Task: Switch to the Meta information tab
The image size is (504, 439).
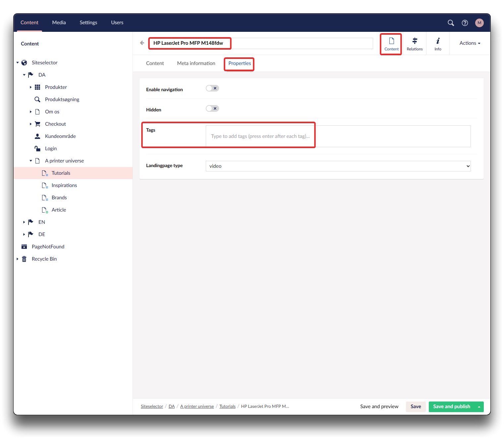Action: coord(196,63)
